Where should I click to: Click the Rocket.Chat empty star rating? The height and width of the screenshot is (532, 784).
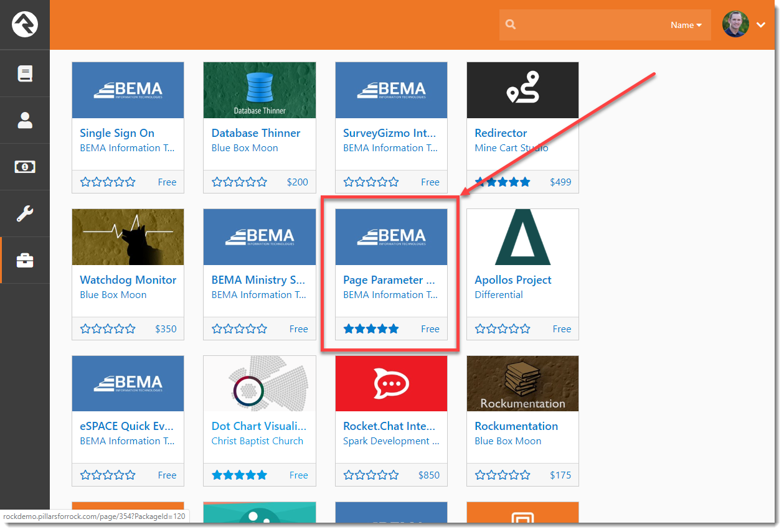click(371, 475)
